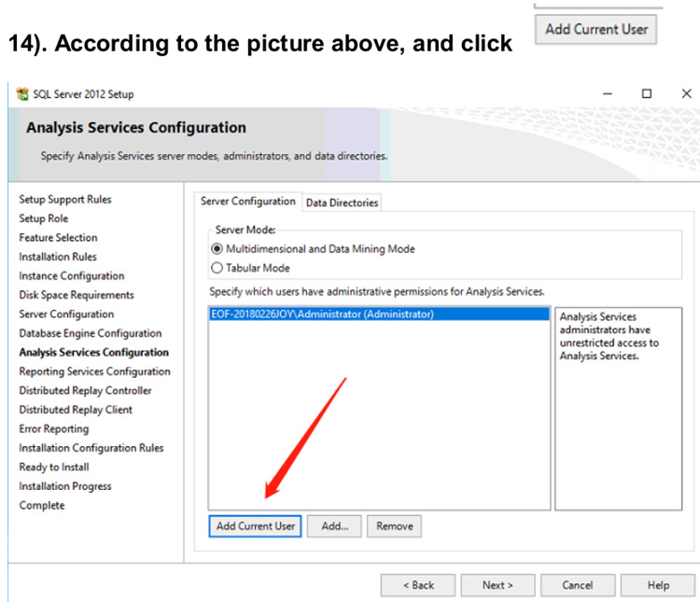Click the Ready to Install step

tap(54, 467)
